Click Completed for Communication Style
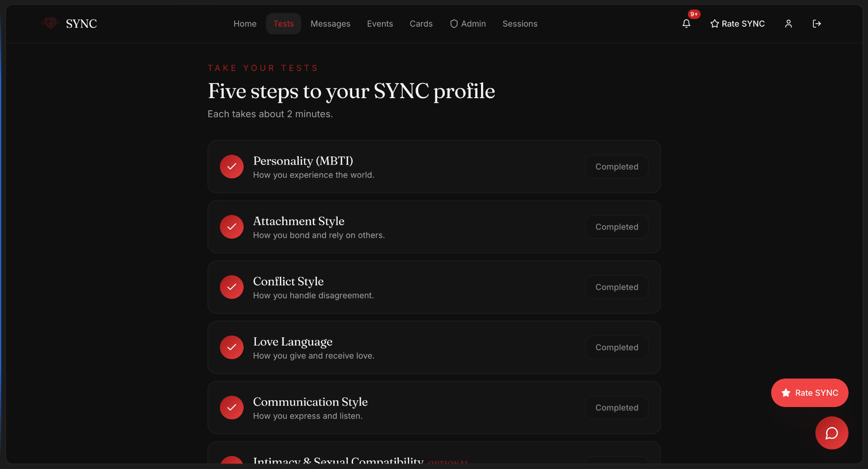 pyautogui.click(x=617, y=407)
